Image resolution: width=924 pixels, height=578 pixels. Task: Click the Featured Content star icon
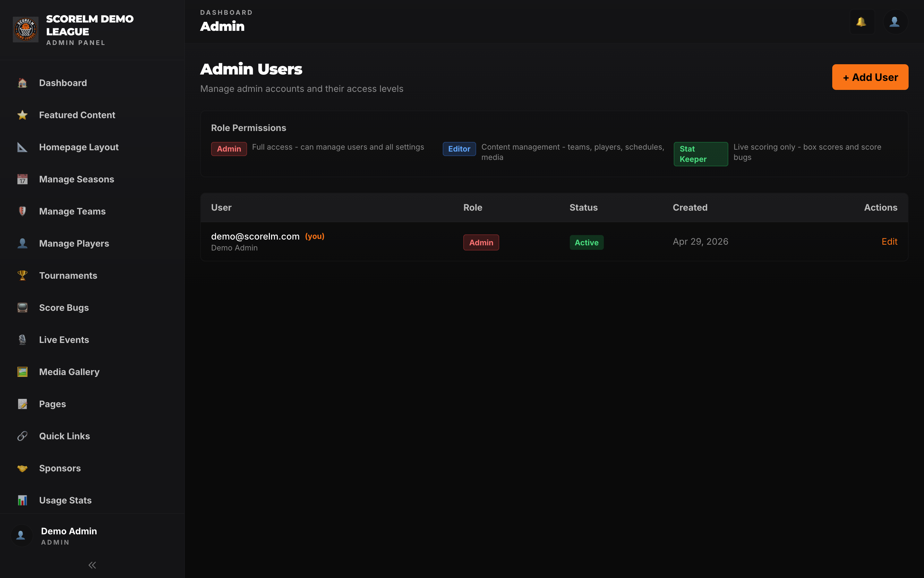point(22,115)
